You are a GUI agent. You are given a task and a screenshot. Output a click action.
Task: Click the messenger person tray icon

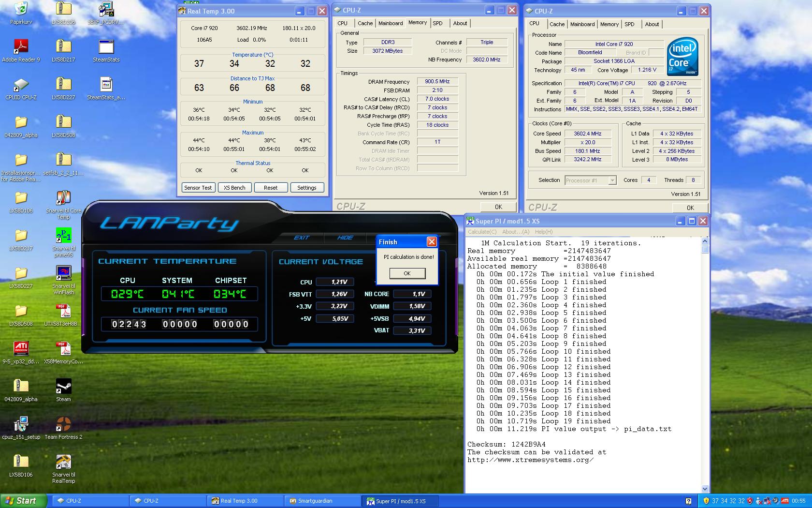coord(759,501)
